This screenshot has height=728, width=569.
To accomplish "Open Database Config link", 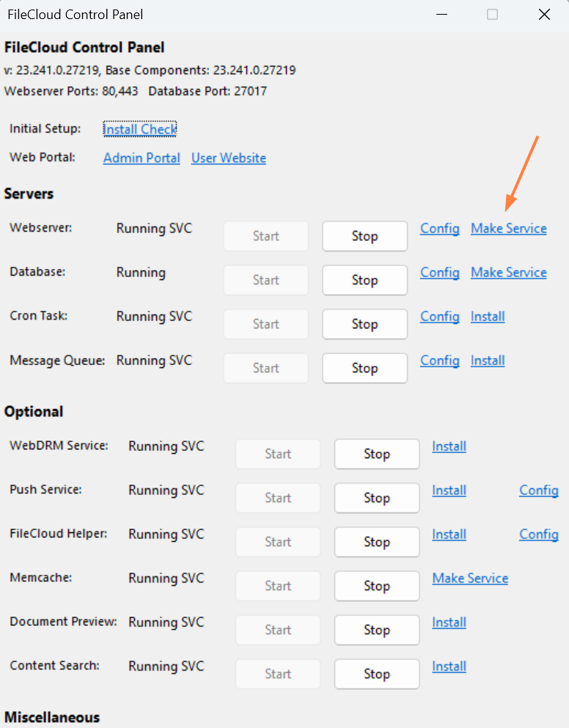I will coord(440,272).
